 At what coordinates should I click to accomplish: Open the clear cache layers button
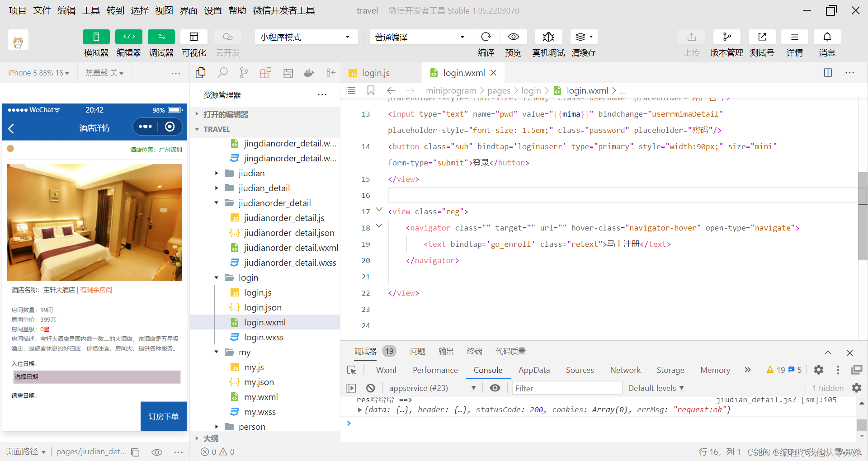[x=584, y=37]
